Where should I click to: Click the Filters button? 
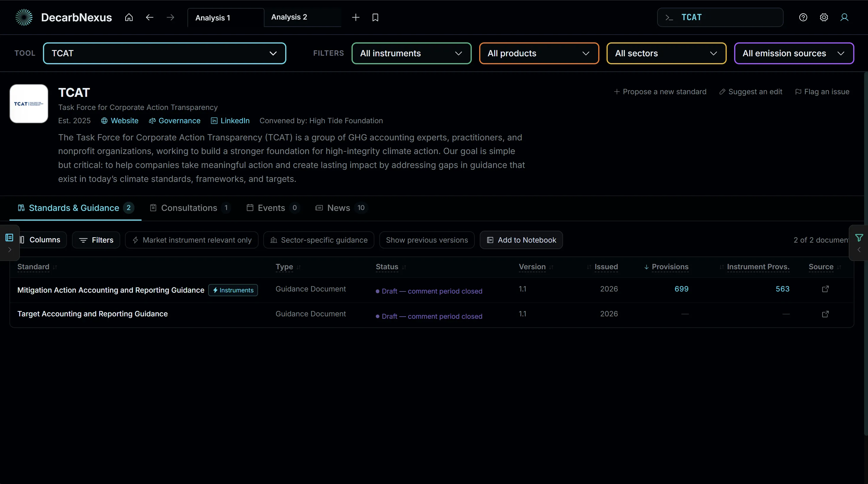[96, 240]
